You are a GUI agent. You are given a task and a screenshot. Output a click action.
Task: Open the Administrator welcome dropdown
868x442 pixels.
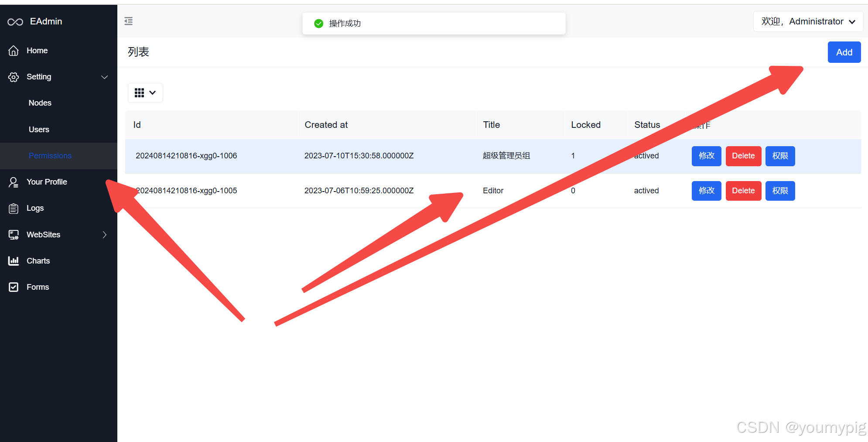pyautogui.click(x=808, y=21)
